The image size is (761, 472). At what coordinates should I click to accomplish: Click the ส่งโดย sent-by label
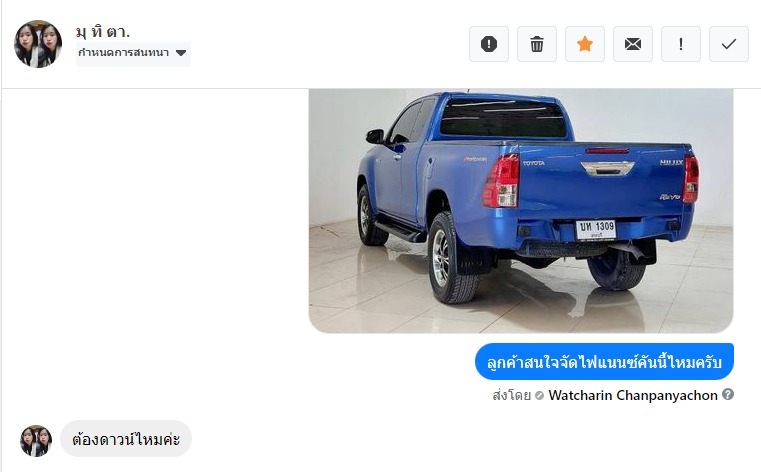[x=512, y=395]
